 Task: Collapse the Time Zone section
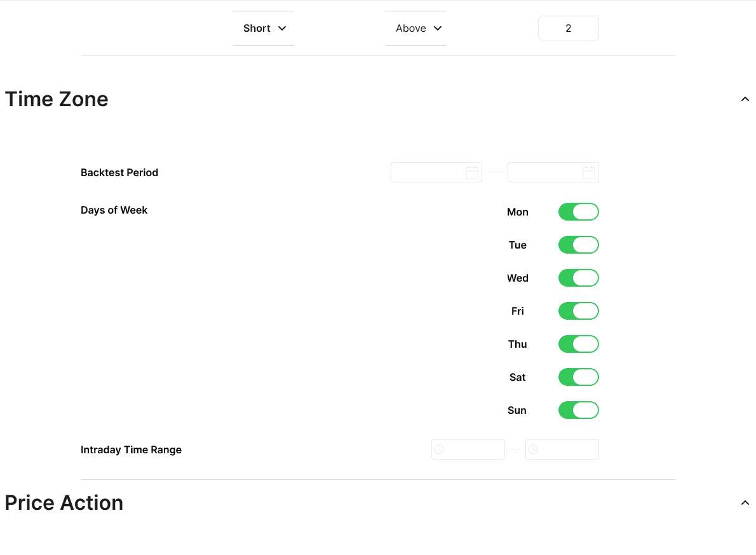[745, 99]
